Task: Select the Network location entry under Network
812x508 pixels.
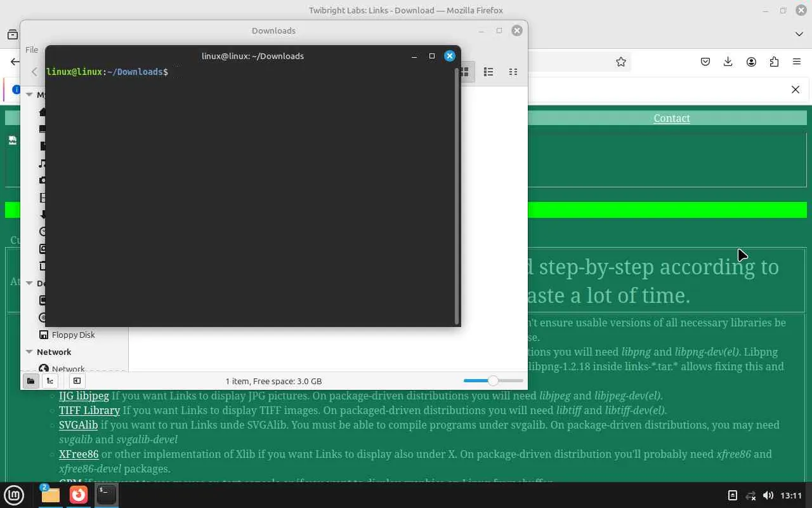Action: (x=69, y=368)
